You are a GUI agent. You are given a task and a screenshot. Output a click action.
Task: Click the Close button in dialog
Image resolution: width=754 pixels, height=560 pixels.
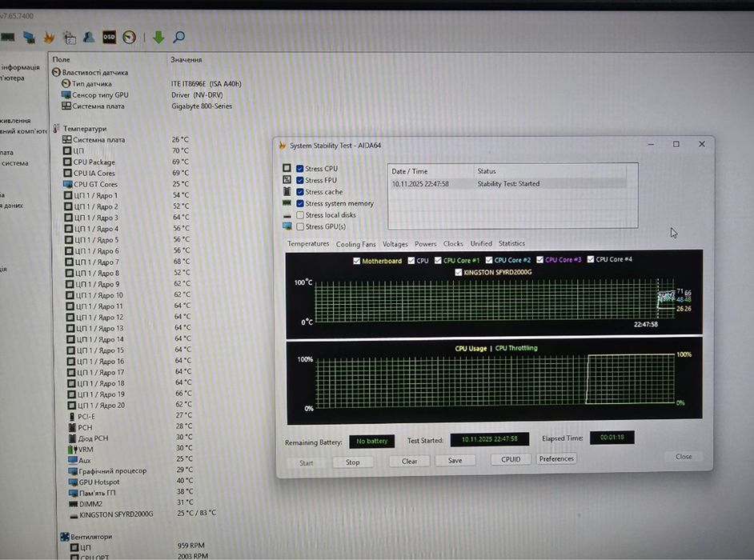coord(684,456)
